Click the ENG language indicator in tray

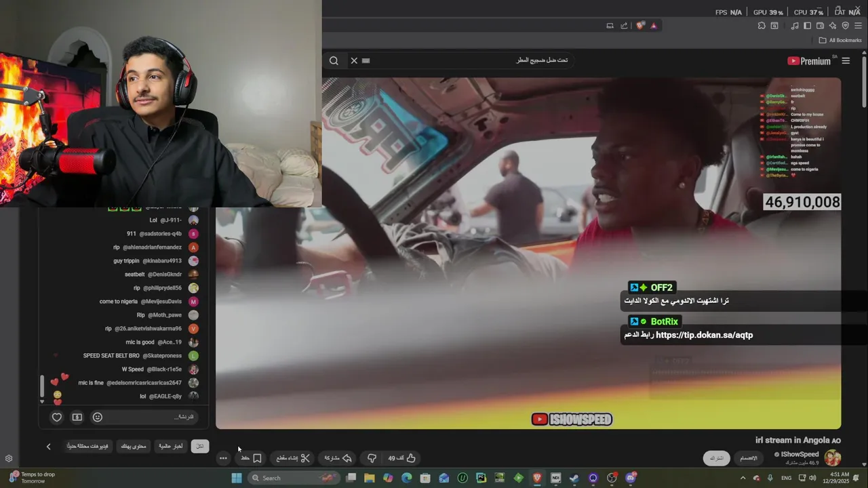click(787, 478)
